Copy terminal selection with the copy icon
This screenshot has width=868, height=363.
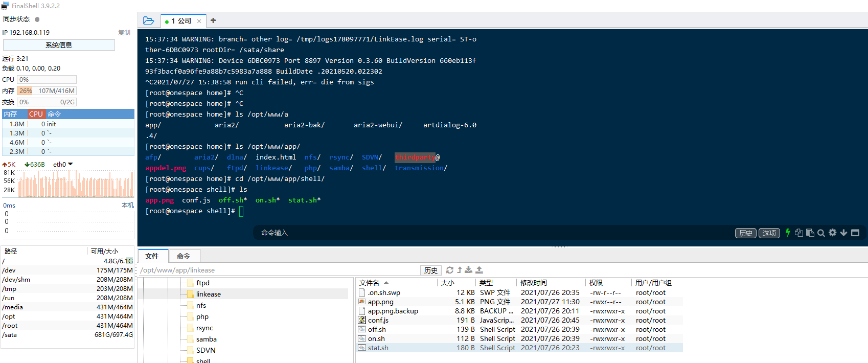[799, 233]
